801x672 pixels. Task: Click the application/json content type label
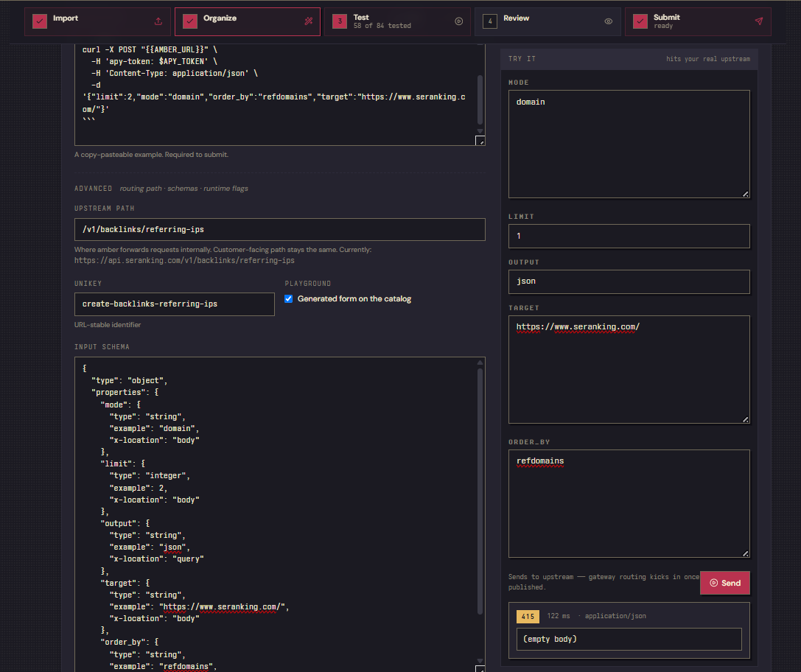(615, 616)
